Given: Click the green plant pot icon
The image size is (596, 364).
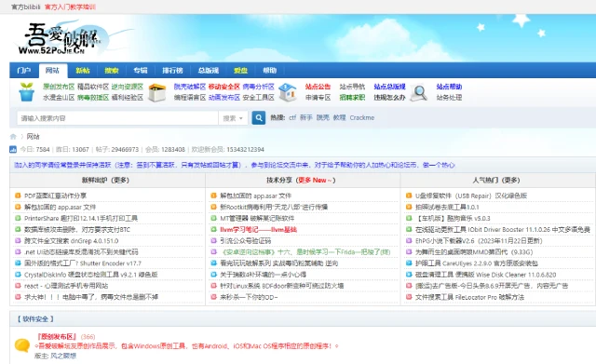Looking at the screenshot, I should pyautogui.click(x=27, y=92).
